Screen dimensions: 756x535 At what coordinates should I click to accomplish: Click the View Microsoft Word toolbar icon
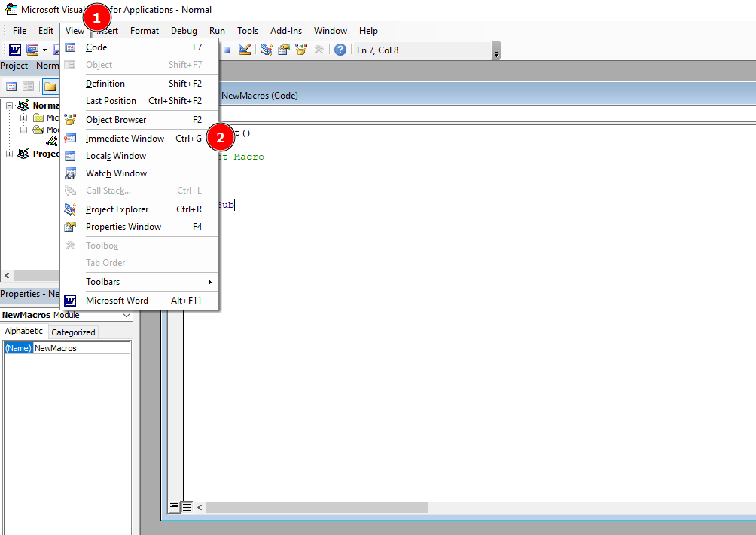click(15, 50)
